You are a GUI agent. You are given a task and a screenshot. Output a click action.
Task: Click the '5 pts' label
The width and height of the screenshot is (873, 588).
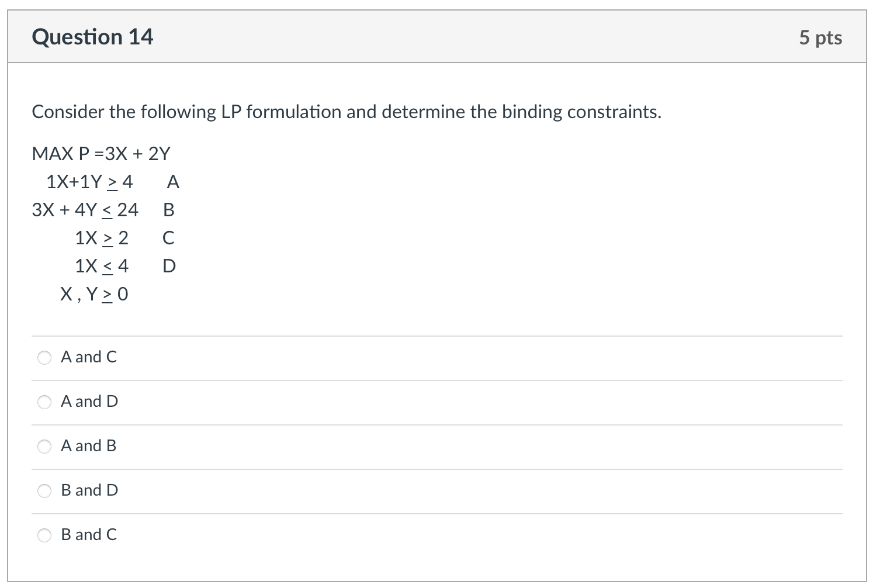[x=822, y=37]
